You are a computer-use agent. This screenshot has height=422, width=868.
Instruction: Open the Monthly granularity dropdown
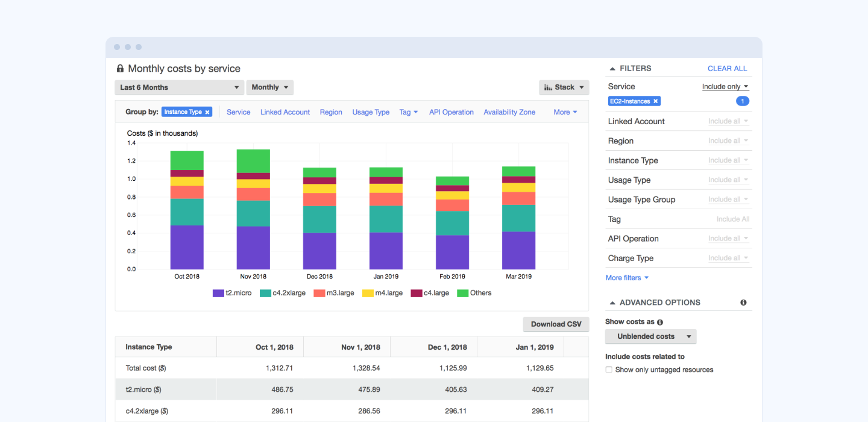269,87
